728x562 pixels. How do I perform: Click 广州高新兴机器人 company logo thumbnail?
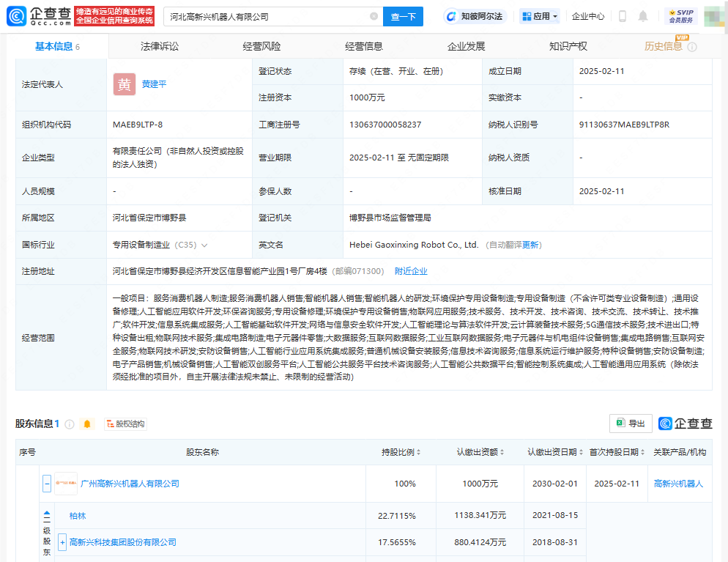(x=66, y=484)
